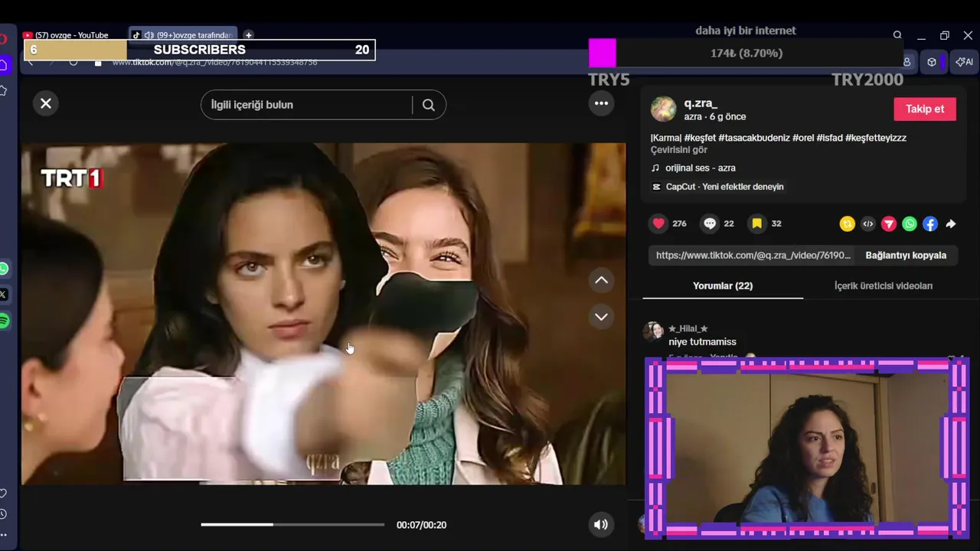Switch to ovzge - YouTube browser tab
Image resolution: width=980 pixels, height=551 pixels.
pyautogui.click(x=71, y=35)
